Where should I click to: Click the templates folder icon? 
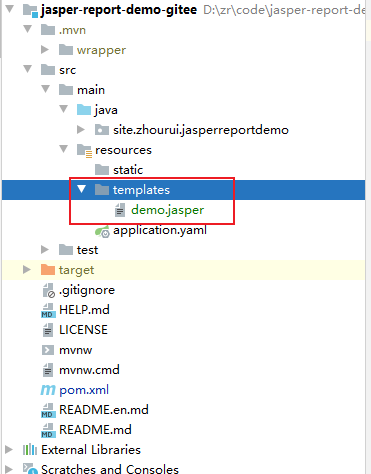click(x=102, y=190)
